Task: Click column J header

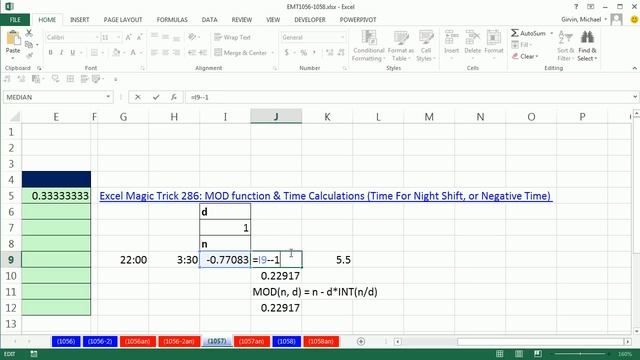Action: tap(276, 117)
